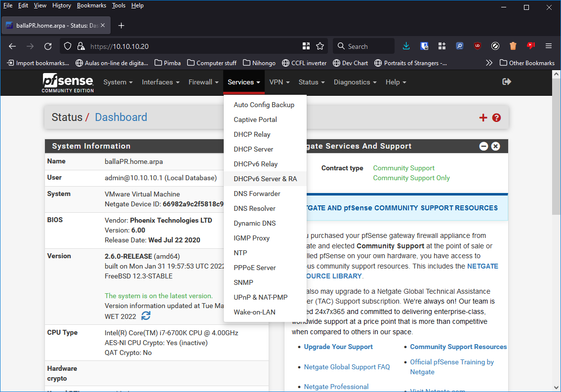Click the Dashboard breadcrumb link
The height and width of the screenshot is (392, 561).
(121, 118)
